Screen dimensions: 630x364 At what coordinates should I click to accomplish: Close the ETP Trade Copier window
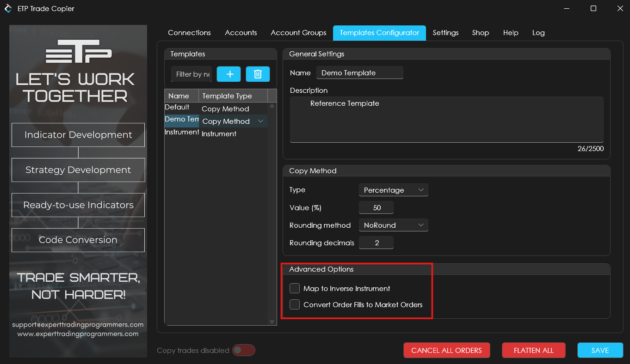620,8
